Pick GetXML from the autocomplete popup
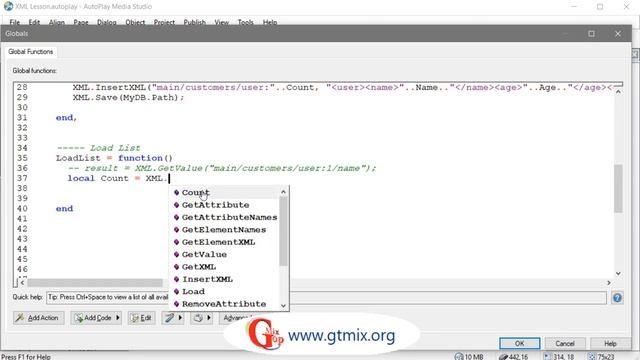Image resolution: width=640 pixels, height=360 pixels. (199, 267)
